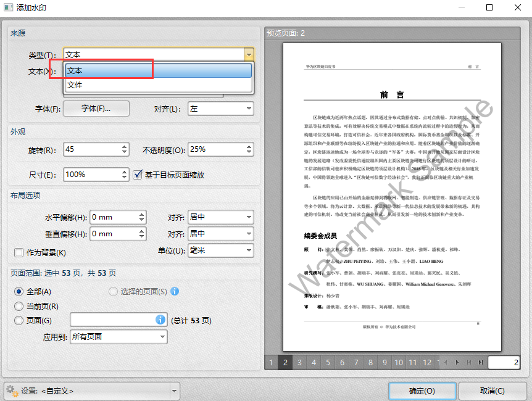This screenshot has width=532, height=401.
Task: Focus the 尺寸 size field showing 100%
Action: coord(92,175)
